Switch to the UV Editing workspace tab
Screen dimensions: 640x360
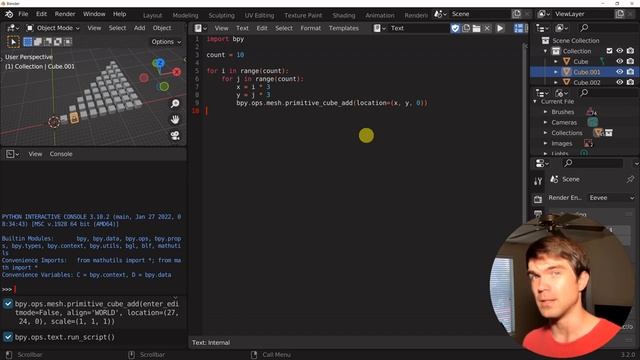(x=259, y=15)
